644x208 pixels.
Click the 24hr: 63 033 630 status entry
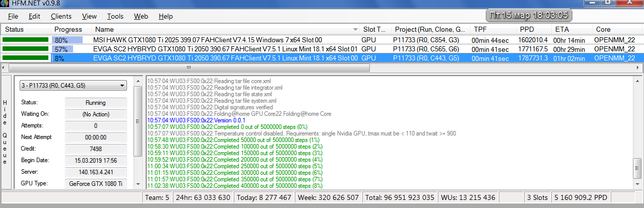[202, 197]
